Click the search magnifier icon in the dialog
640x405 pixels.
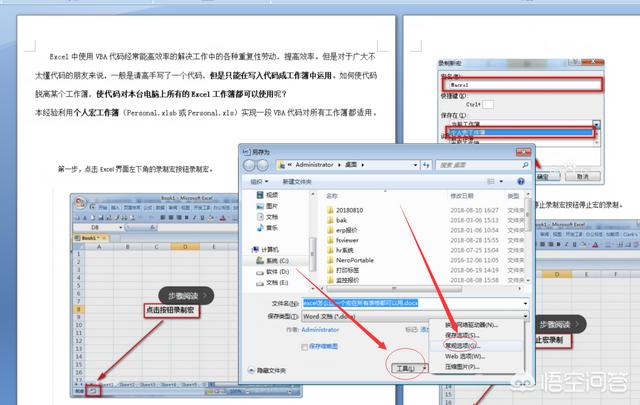pos(525,165)
